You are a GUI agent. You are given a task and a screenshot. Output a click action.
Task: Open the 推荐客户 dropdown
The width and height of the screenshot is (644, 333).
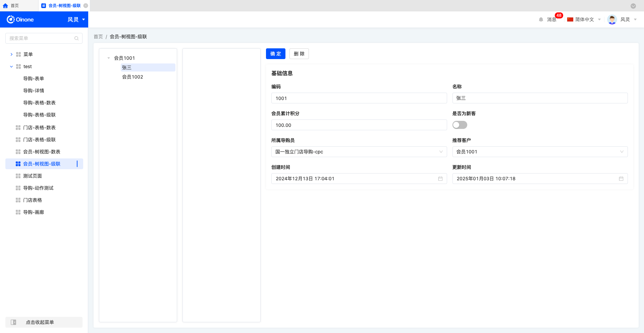click(540, 152)
